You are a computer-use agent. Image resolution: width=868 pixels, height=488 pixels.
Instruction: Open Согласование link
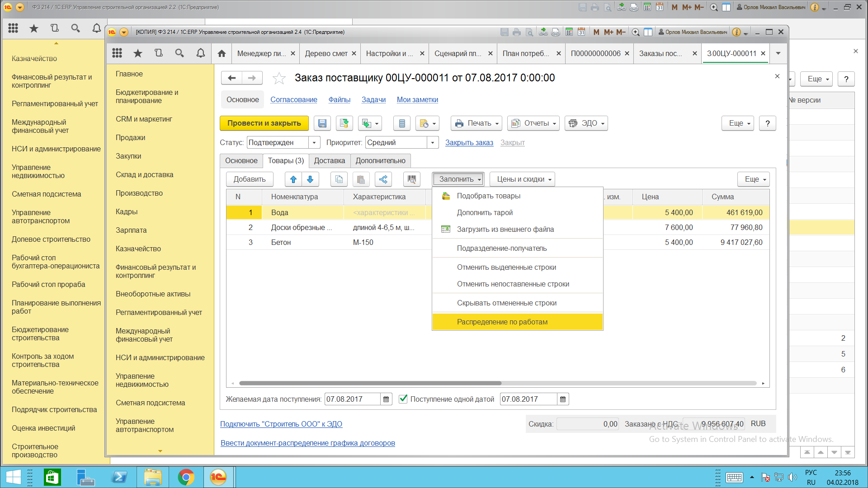pos(294,100)
